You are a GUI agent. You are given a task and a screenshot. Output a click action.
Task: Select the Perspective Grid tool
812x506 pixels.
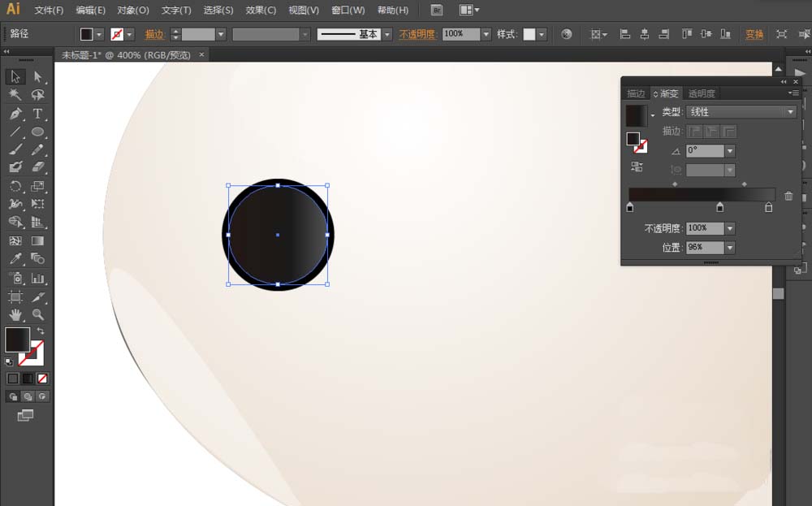38,222
